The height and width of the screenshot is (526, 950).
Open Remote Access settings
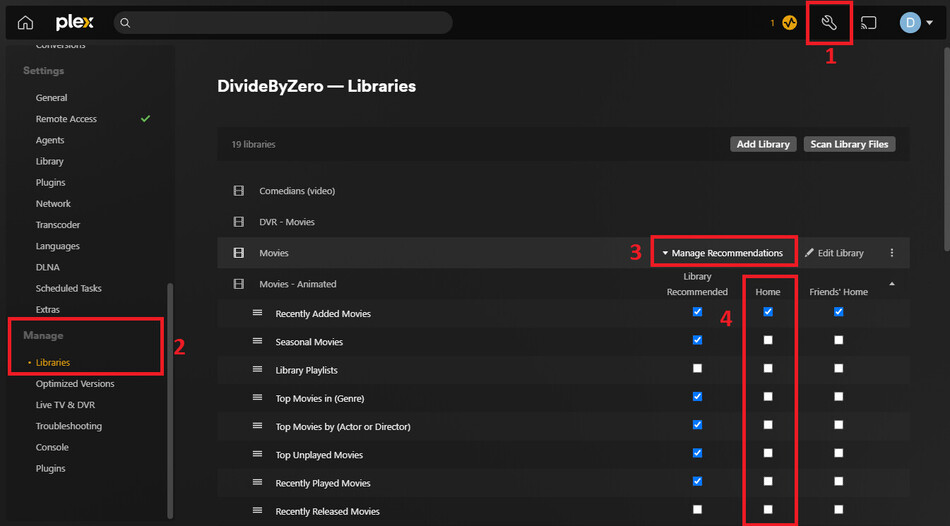point(66,119)
